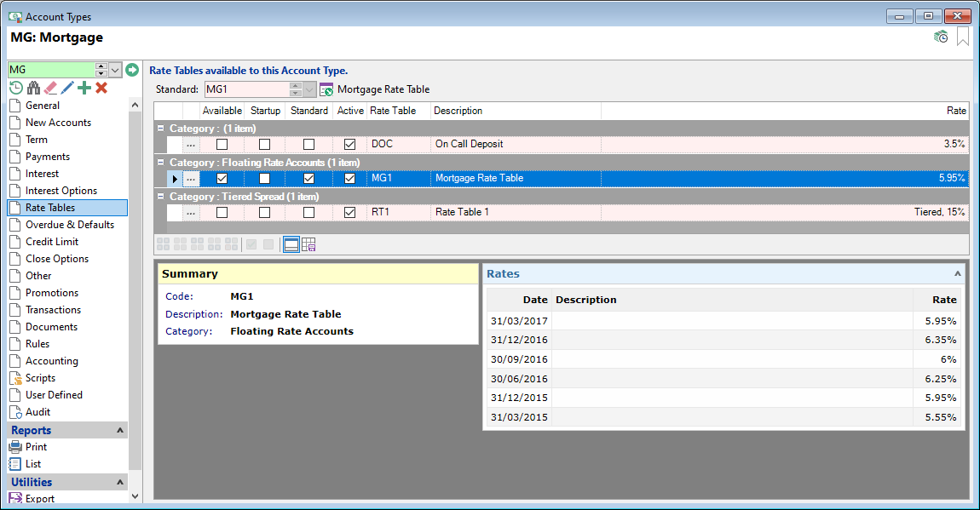980x510 pixels.
Task: Sort by Description column header
Action: (x=516, y=111)
